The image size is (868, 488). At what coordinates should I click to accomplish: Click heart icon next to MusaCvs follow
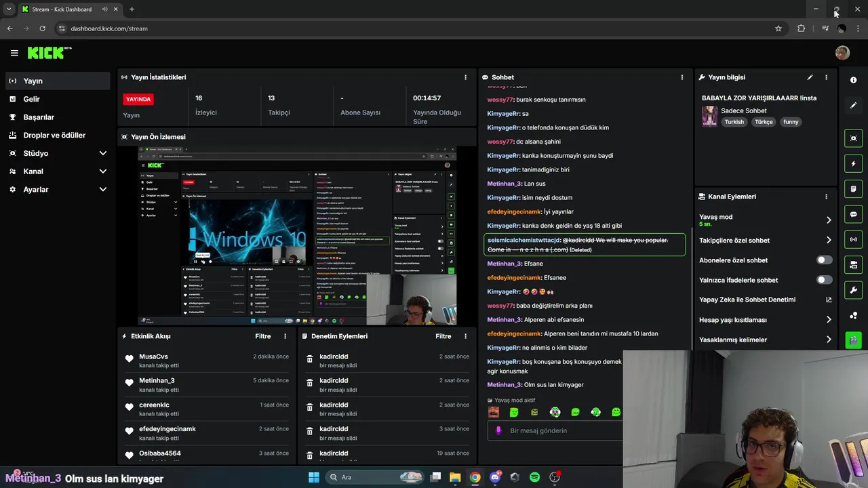pyautogui.click(x=130, y=359)
